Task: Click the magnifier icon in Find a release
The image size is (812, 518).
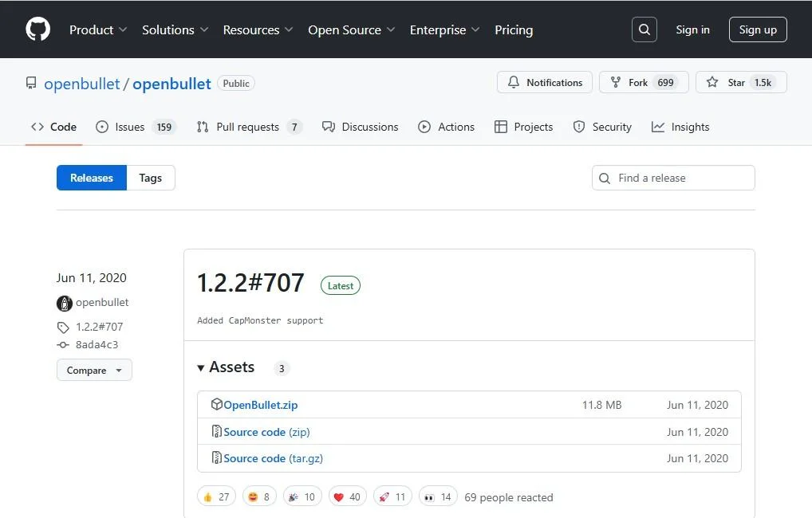Action: [605, 178]
